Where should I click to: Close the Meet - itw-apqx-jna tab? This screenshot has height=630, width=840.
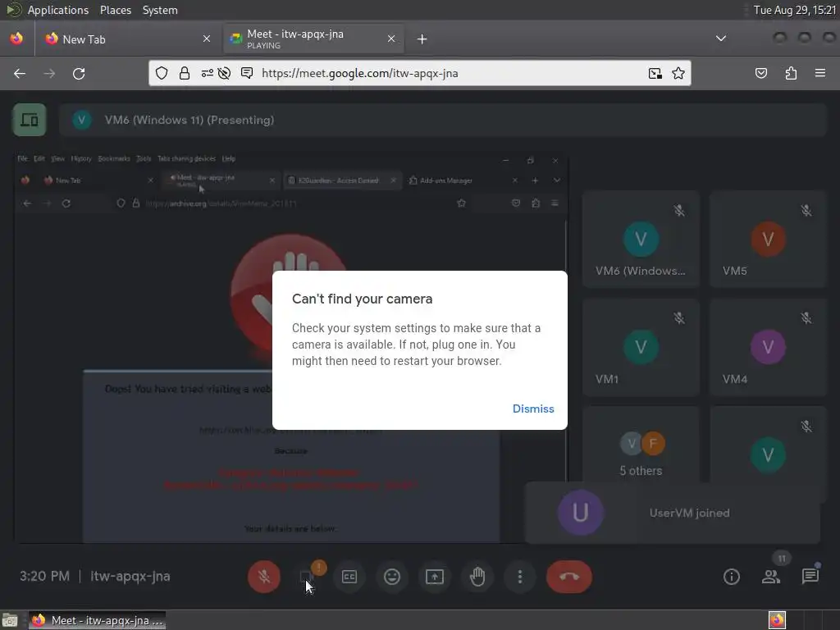click(x=391, y=39)
